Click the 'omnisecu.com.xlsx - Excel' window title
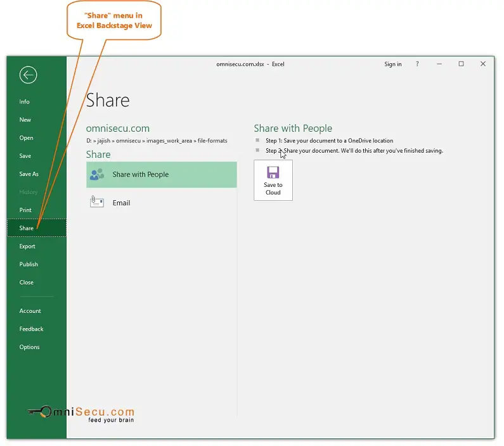This screenshot has width=504, height=446. click(250, 64)
